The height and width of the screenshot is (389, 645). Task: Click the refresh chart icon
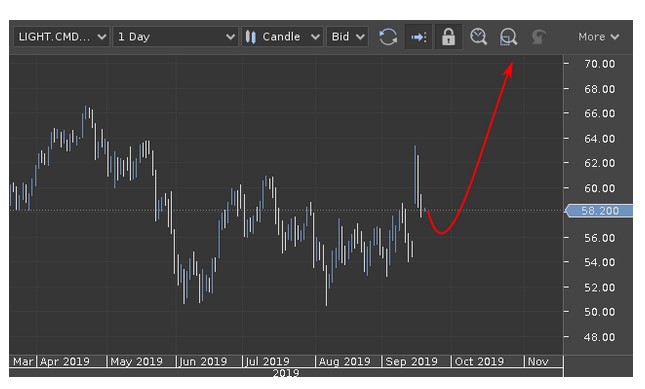tap(388, 37)
